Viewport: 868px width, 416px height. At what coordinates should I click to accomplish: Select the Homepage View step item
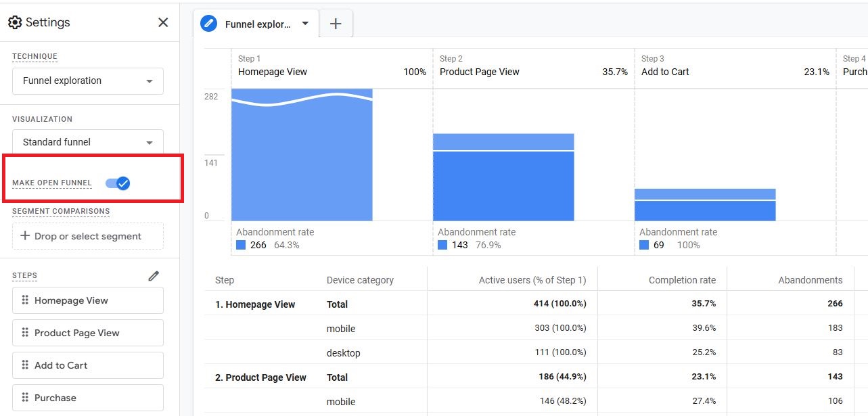[x=88, y=300]
